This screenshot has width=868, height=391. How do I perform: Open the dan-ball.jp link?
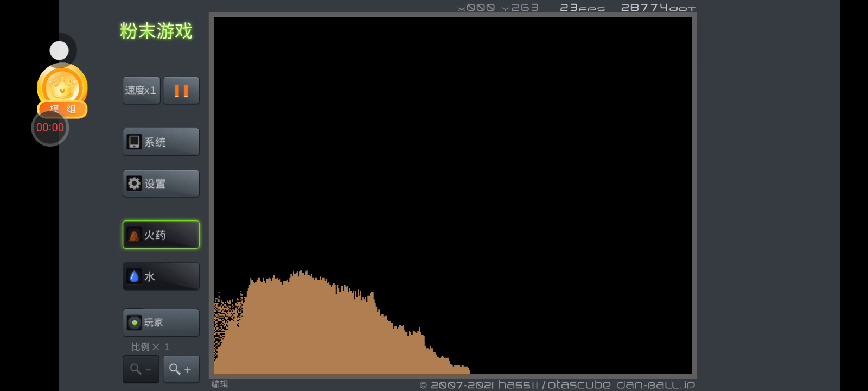click(655, 385)
